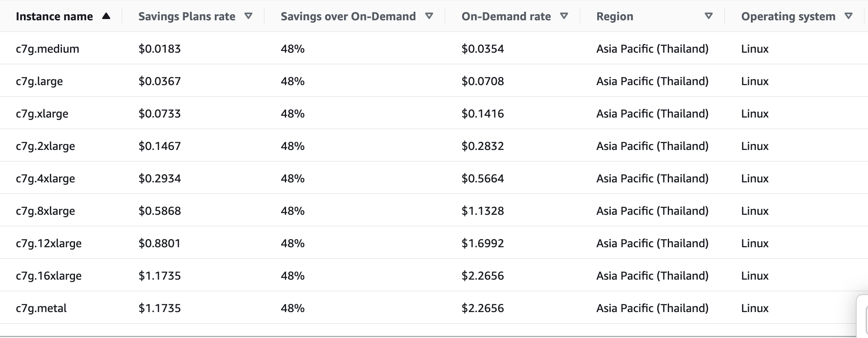Screen dimensions: 868x338
Task: Select the c7g.medium instance name
Action: click(x=47, y=49)
